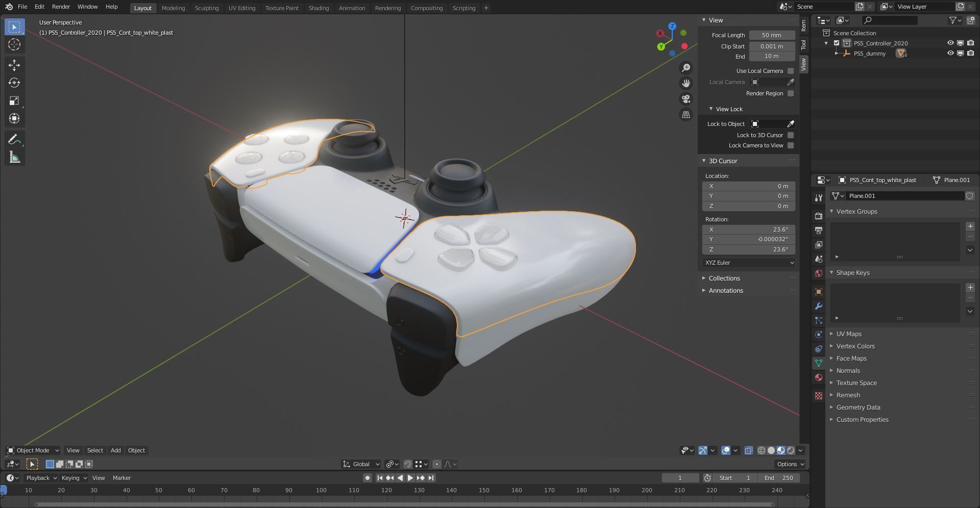Enable Lock Camera to View checkbox

point(791,145)
